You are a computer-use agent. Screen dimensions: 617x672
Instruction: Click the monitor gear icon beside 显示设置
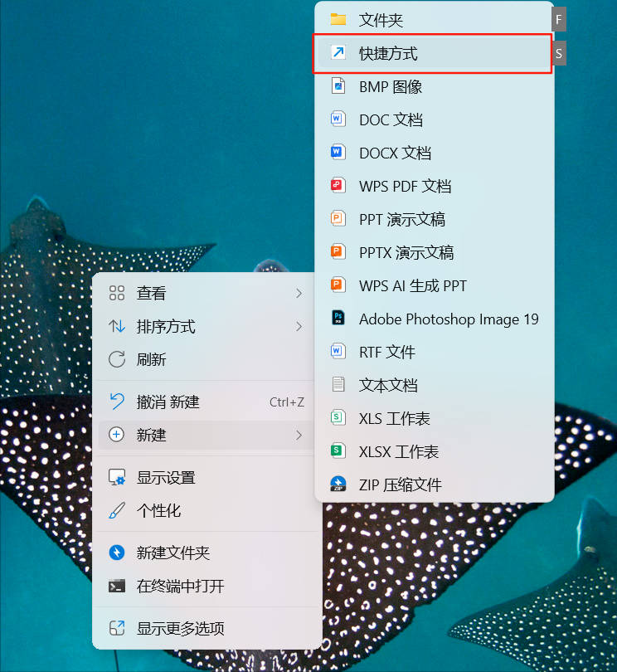point(117,477)
